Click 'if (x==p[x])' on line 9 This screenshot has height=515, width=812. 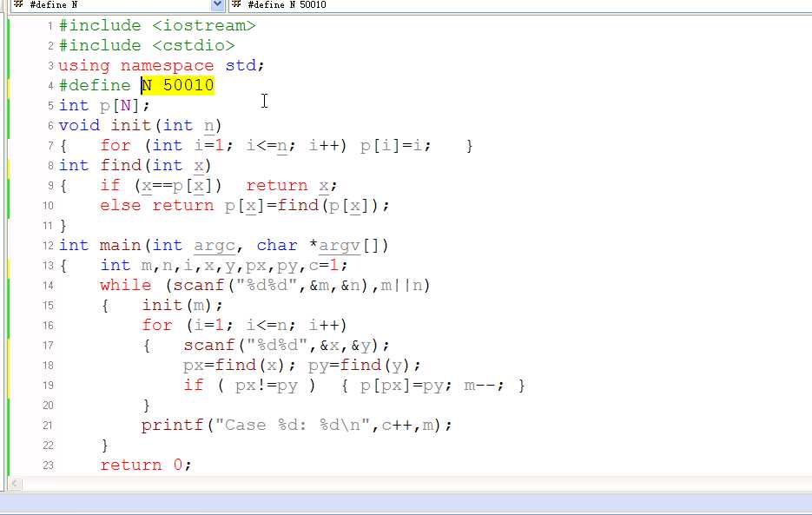(161, 186)
